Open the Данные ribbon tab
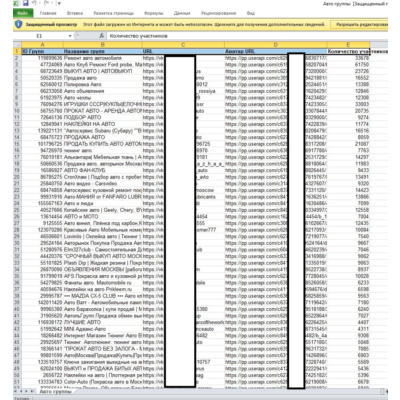This screenshot has width=400, height=400. point(182,13)
